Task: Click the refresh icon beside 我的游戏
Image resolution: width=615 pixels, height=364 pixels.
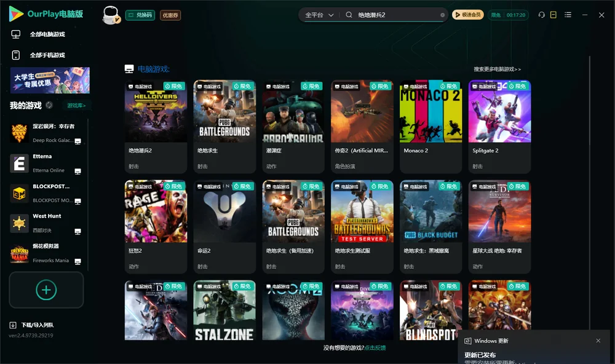Action: pyautogui.click(x=49, y=105)
